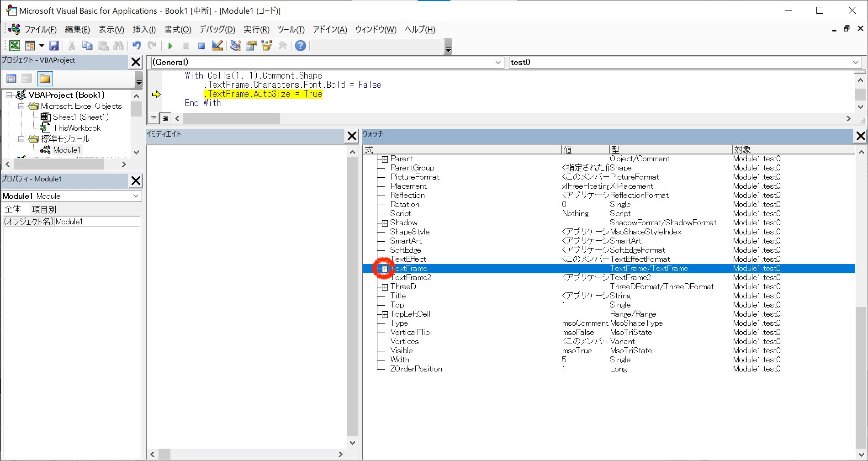868x461 pixels.
Task: Reset execution with the stop icon
Action: (x=201, y=46)
